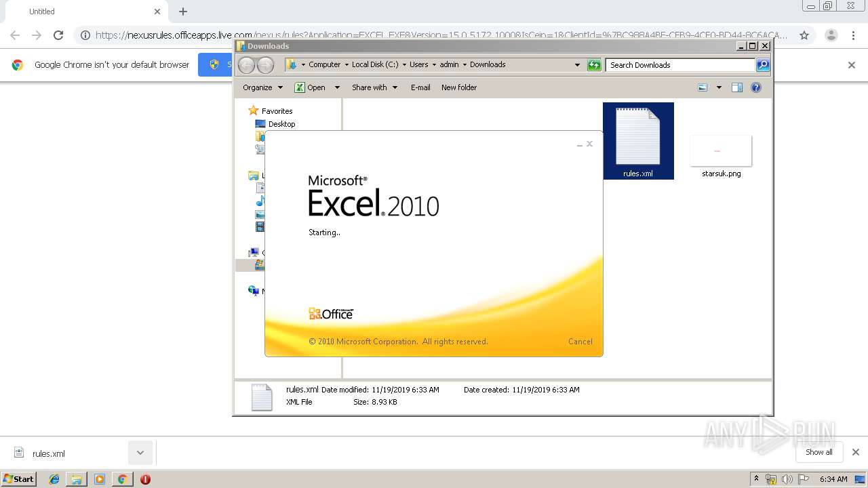The image size is (868, 488).
Task: Click the Action Center flag tray icon
Action: (804, 479)
